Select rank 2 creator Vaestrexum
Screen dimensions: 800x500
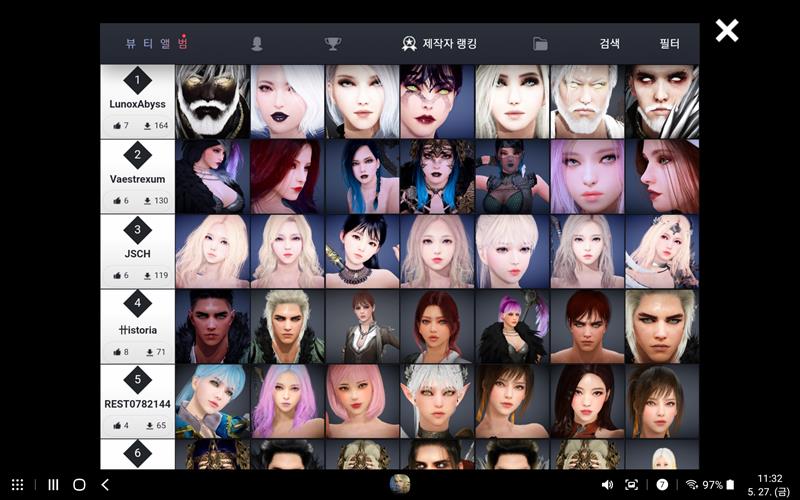137,176
